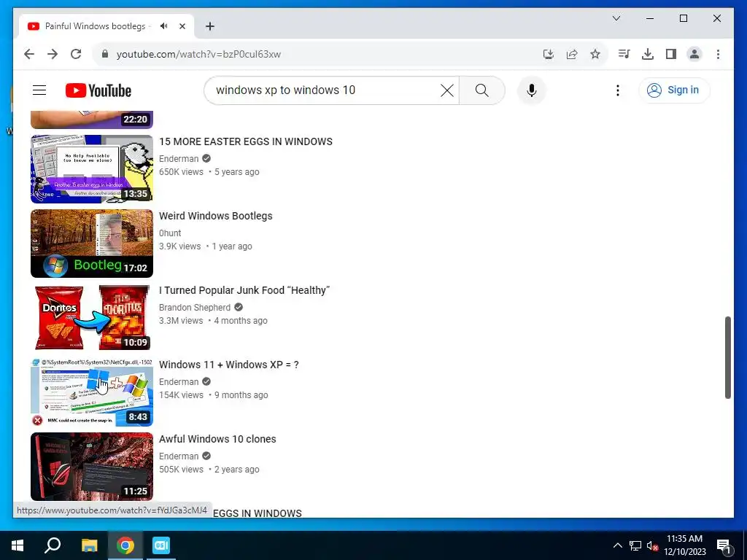This screenshot has width=747, height=560.
Task: Open Windows 11 + Windows XP = ? title
Action: pos(228,365)
